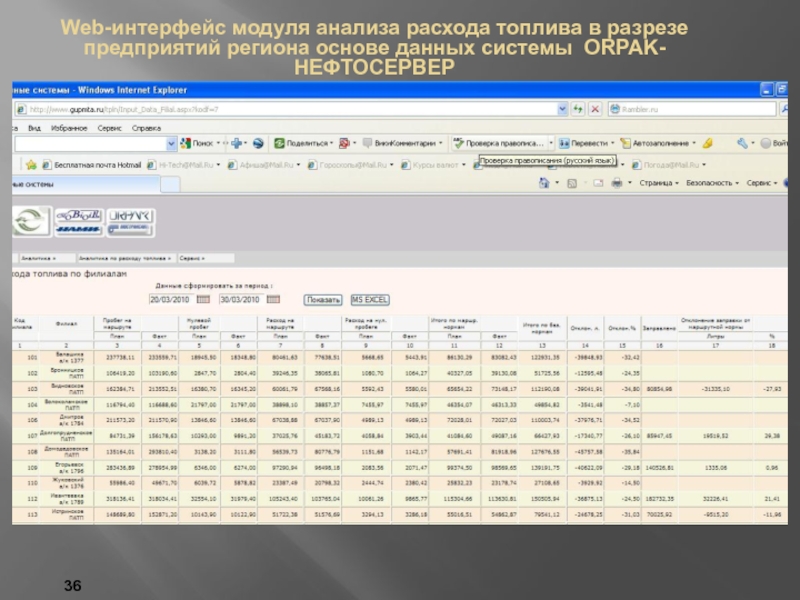Open the Справка menu

pyautogui.click(x=146, y=128)
